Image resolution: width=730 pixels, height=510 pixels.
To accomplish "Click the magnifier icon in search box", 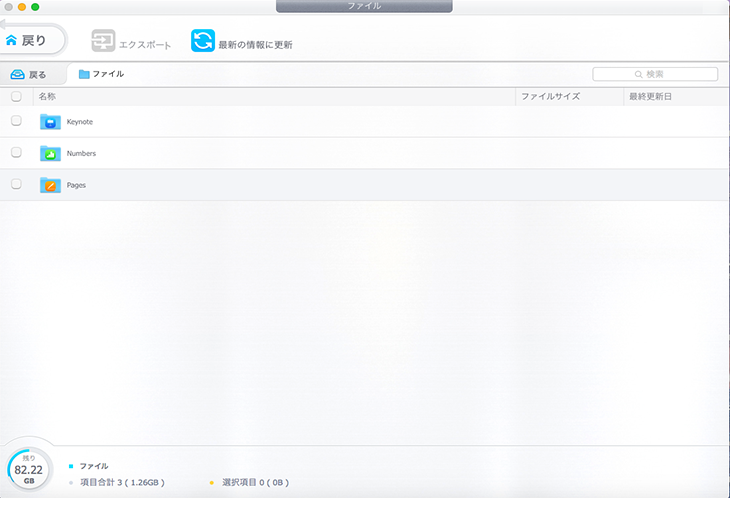I will (x=638, y=75).
